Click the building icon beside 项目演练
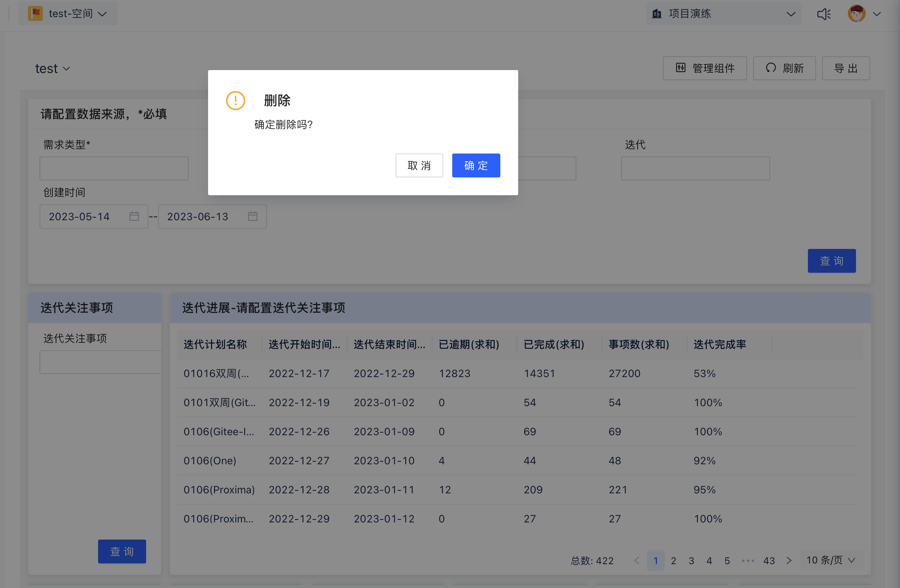The height and width of the screenshot is (588, 900). pyautogui.click(x=657, y=14)
